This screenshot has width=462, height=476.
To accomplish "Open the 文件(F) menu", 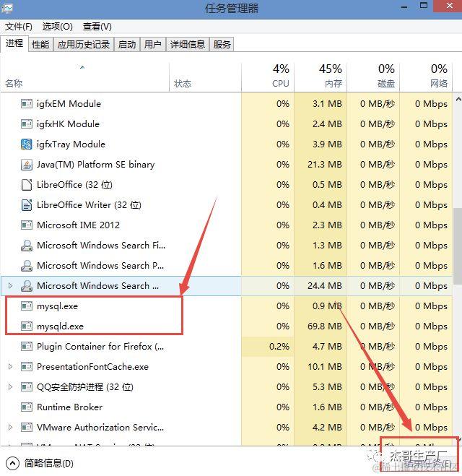I will (19, 27).
